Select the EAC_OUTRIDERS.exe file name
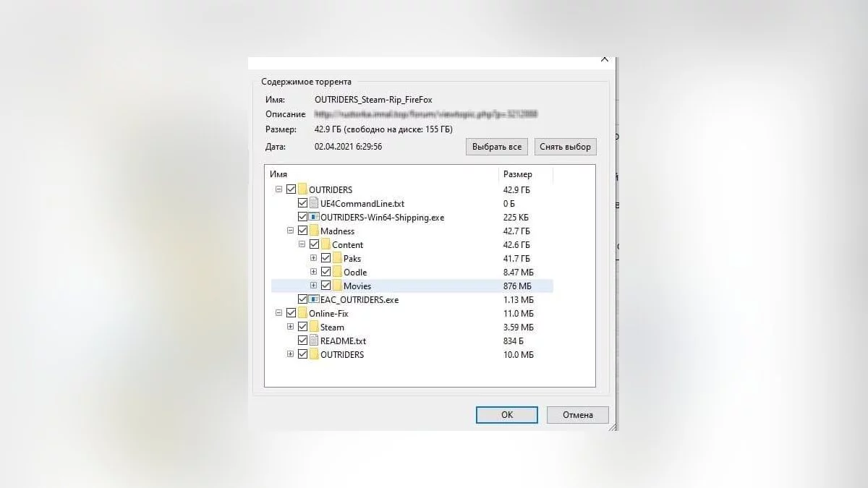868x488 pixels. [x=359, y=299]
